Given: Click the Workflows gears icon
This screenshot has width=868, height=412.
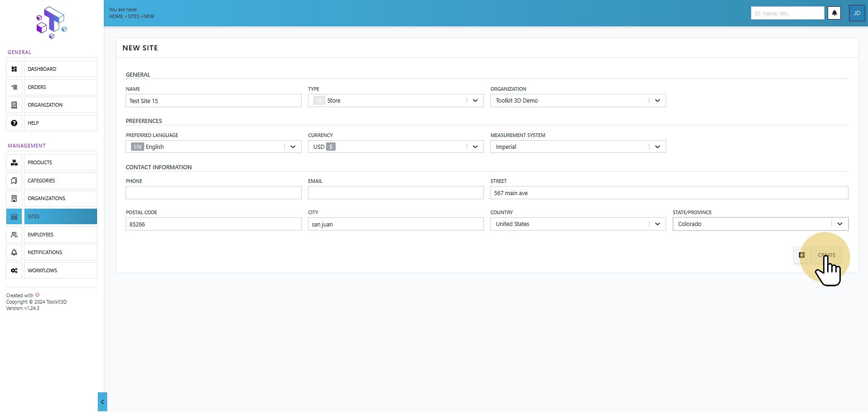Looking at the screenshot, I should (14, 270).
